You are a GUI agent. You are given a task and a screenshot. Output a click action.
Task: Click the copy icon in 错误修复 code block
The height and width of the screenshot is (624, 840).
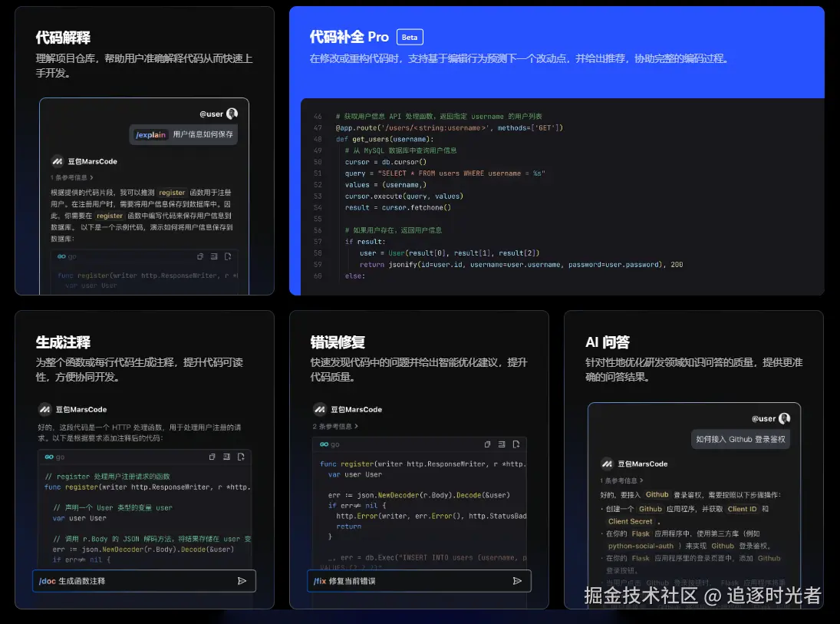point(487,444)
